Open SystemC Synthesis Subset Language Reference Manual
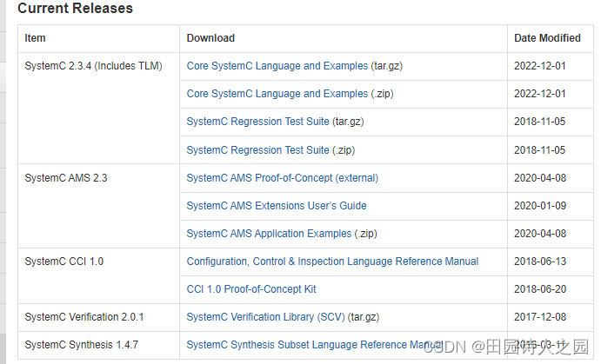601x364 pixels. click(314, 345)
